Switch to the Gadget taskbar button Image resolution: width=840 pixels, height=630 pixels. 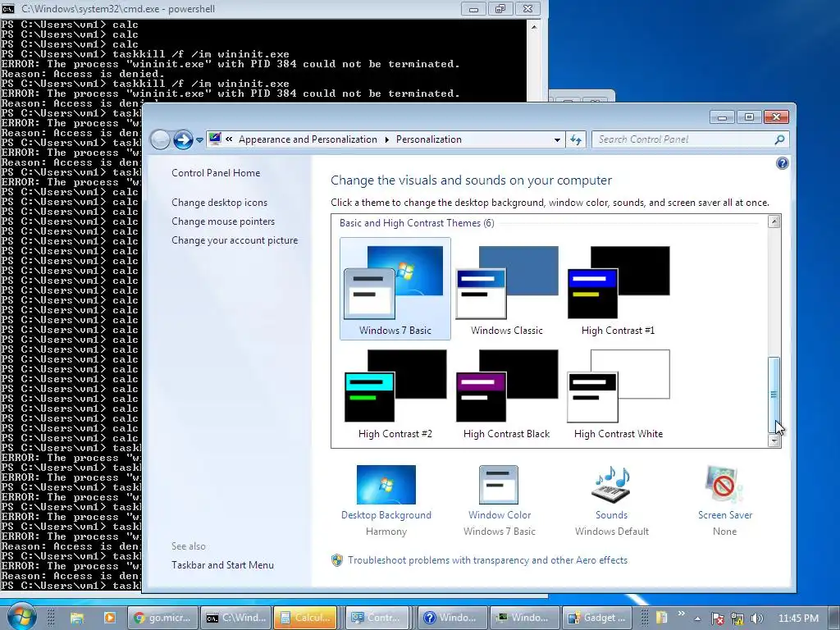(597, 618)
